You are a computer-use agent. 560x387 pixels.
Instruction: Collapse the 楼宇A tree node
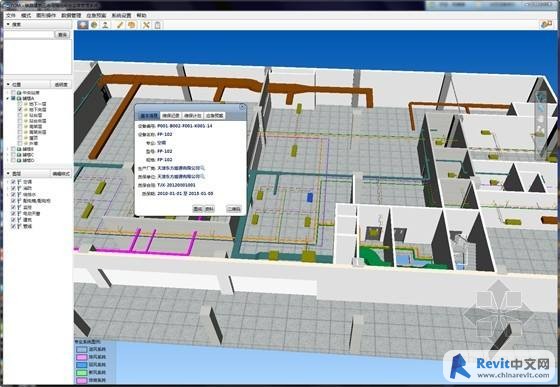coord(8,98)
